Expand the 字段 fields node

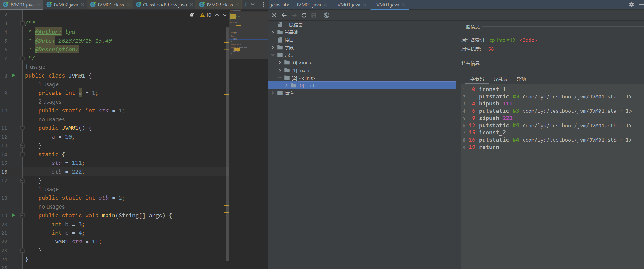(x=273, y=47)
